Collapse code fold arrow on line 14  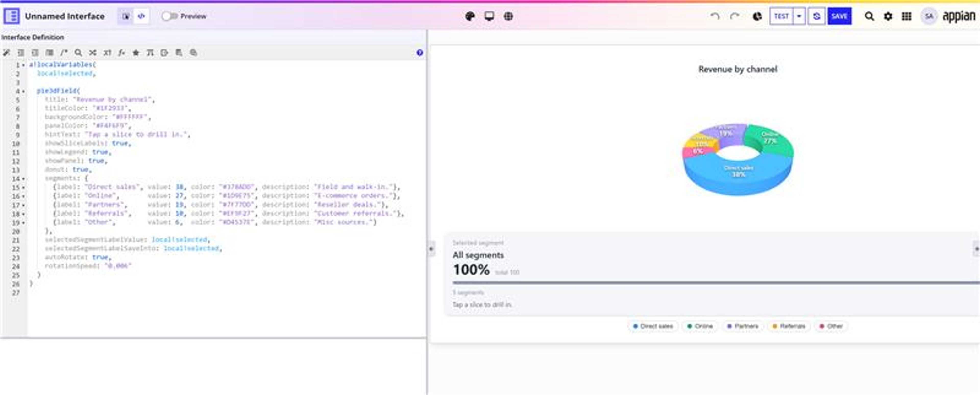(x=23, y=179)
